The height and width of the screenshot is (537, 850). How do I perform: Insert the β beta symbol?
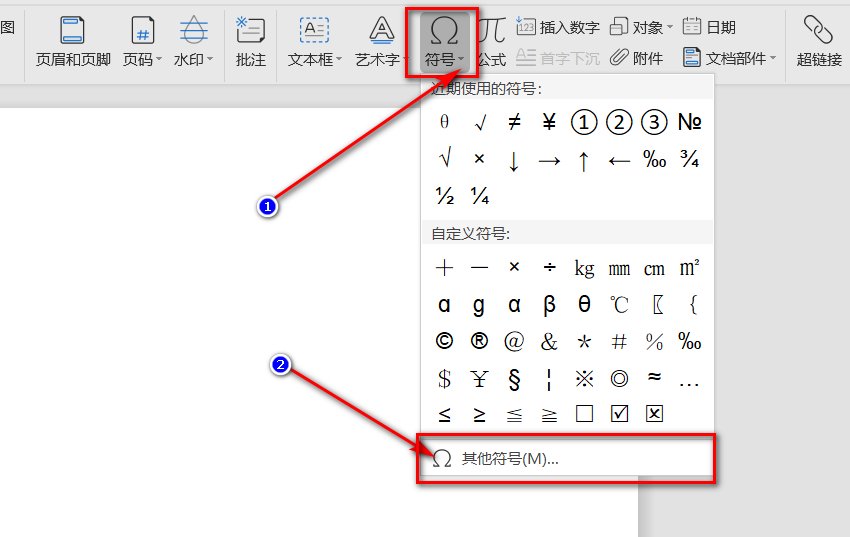[x=549, y=305]
